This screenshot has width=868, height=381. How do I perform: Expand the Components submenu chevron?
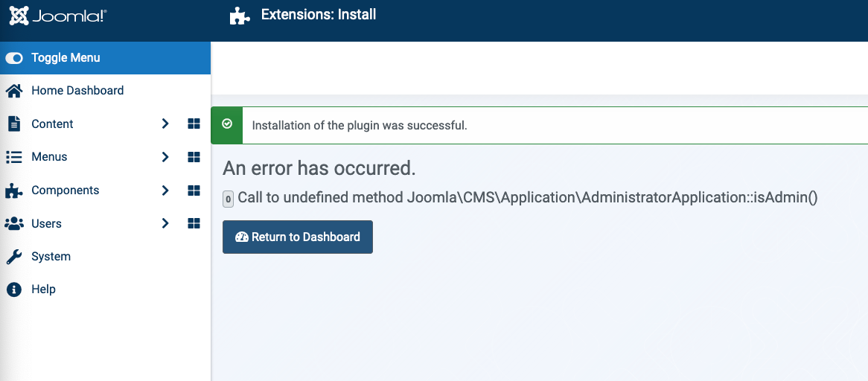tap(165, 190)
